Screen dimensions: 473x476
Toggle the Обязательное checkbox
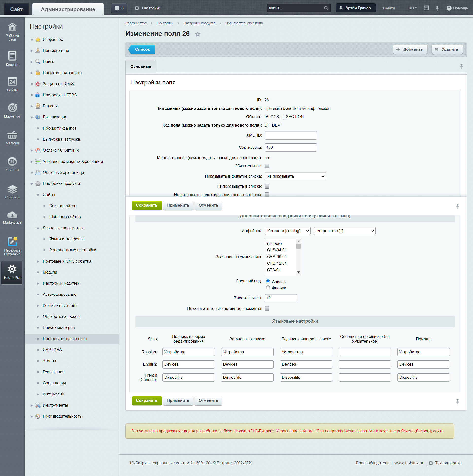click(267, 166)
